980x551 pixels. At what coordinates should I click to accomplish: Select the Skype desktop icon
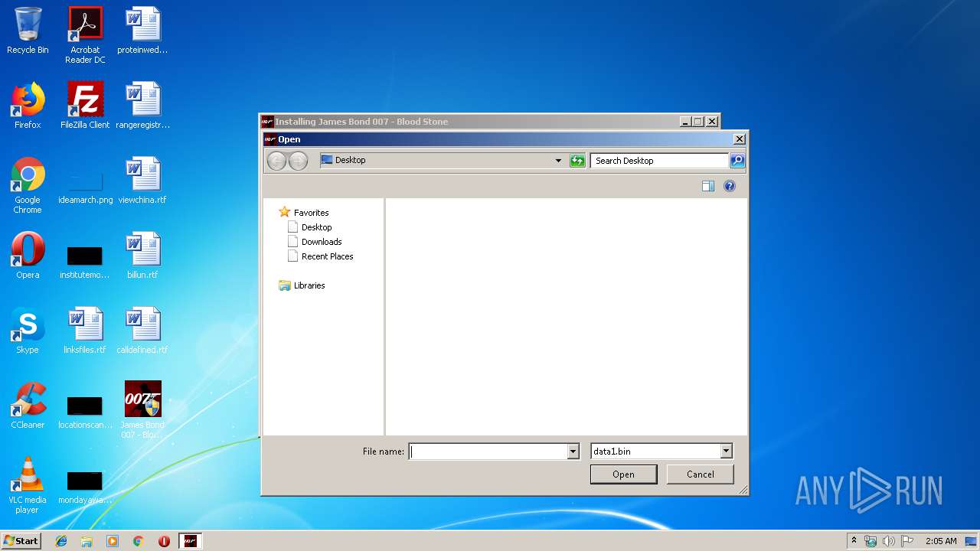(28, 331)
